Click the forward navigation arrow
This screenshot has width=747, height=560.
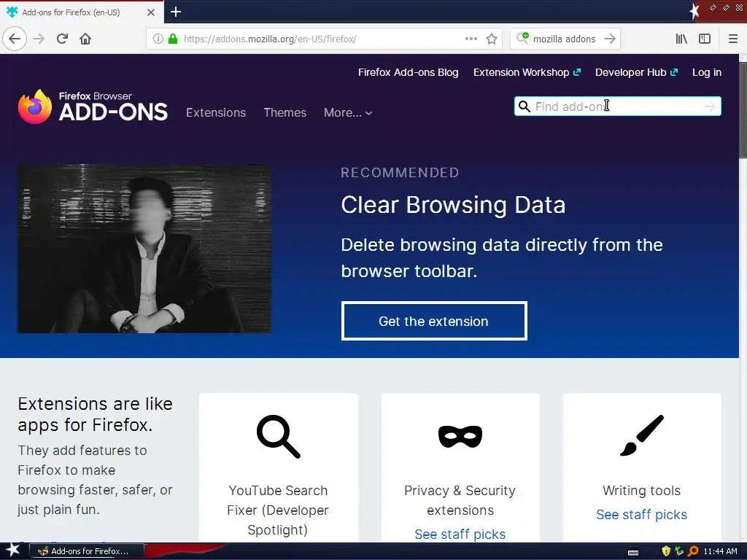pyautogui.click(x=39, y=39)
